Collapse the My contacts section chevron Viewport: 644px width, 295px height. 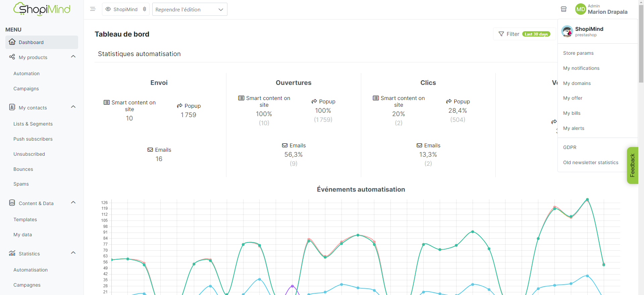pos(73,107)
